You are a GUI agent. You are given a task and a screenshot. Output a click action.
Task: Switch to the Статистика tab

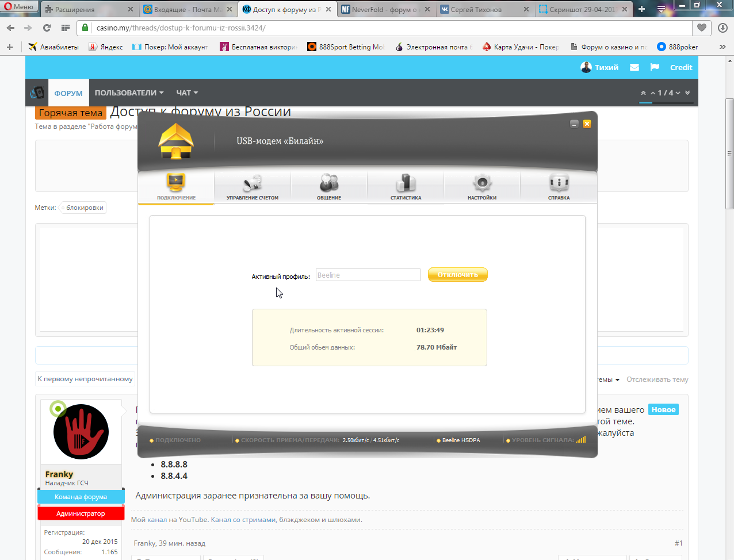click(406, 187)
